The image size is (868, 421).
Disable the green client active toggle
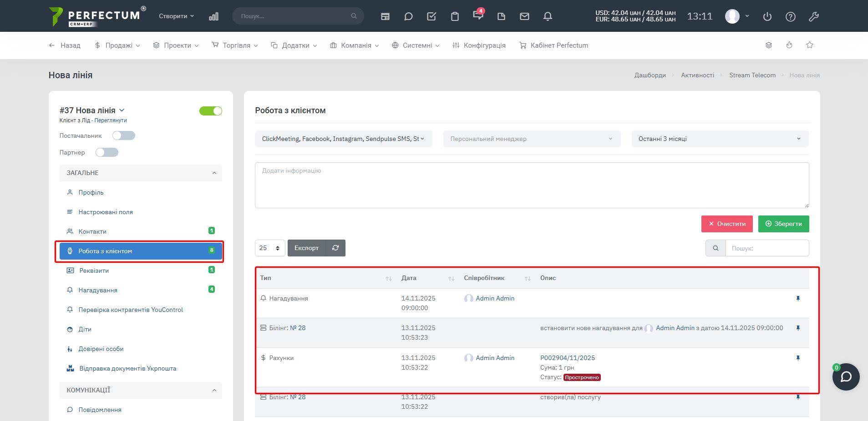tap(211, 111)
